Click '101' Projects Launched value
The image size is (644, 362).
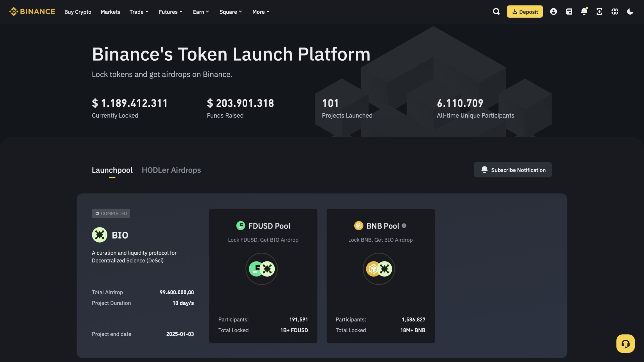tap(330, 103)
